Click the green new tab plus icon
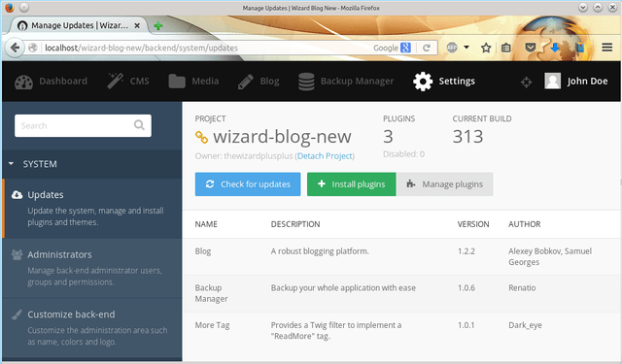This screenshot has width=622, height=364. point(158,26)
